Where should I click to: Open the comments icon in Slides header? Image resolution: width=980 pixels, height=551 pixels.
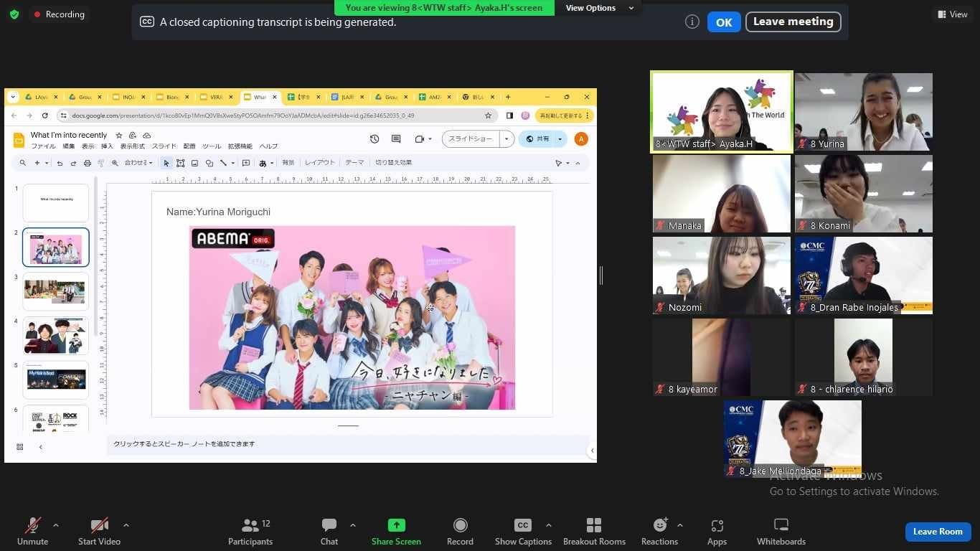396,139
